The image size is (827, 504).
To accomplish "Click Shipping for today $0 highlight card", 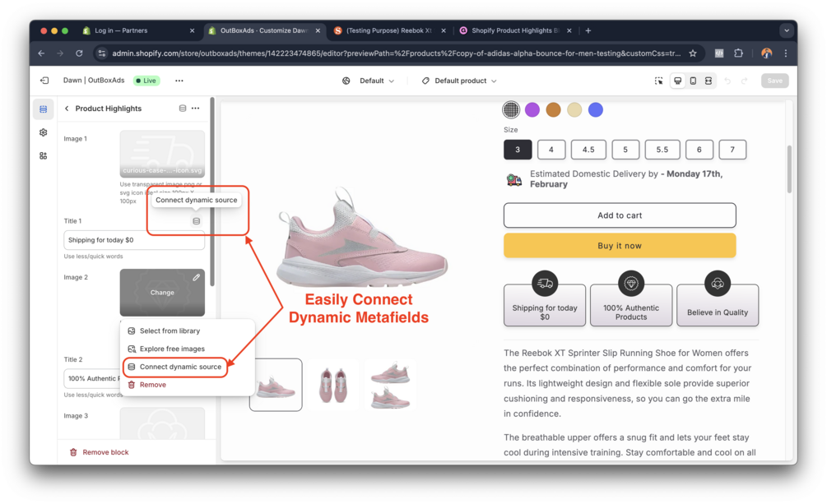I will [545, 305].
